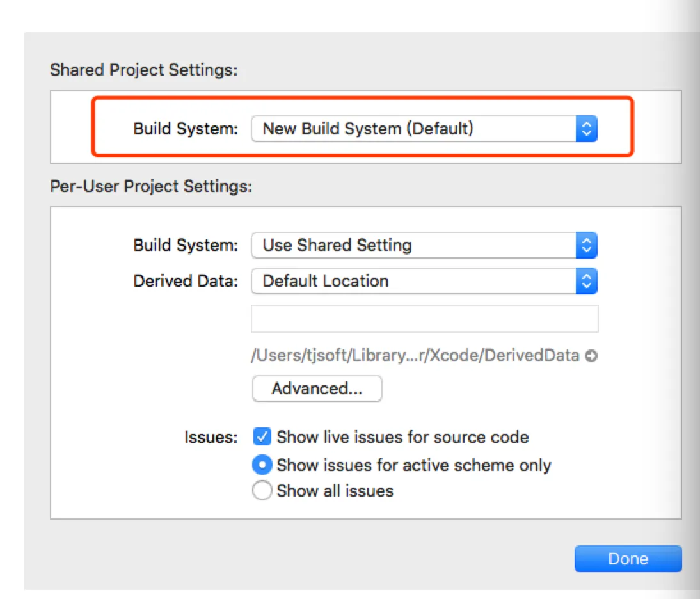Click the Advanced... button
This screenshot has width=700, height=599.
(x=317, y=388)
